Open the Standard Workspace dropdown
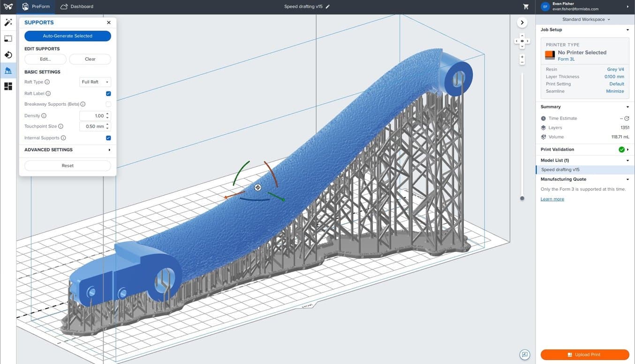635x364 pixels. (x=586, y=20)
